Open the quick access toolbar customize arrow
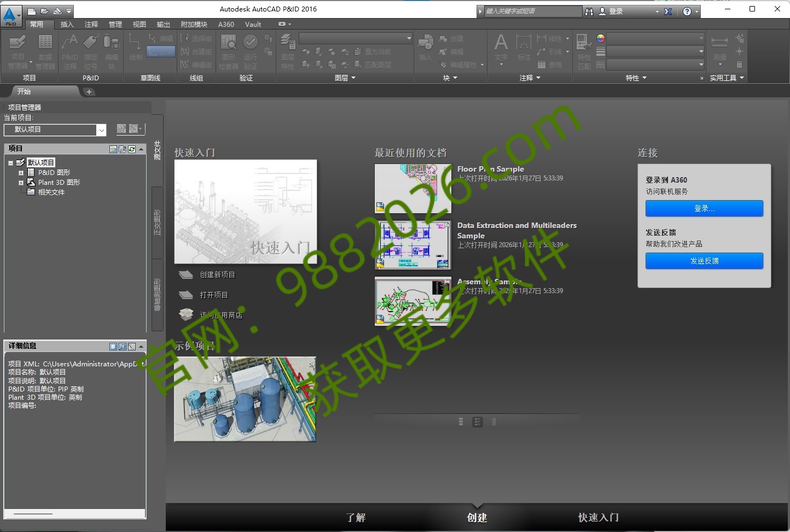790x532 pixels. tap(69, 11)
